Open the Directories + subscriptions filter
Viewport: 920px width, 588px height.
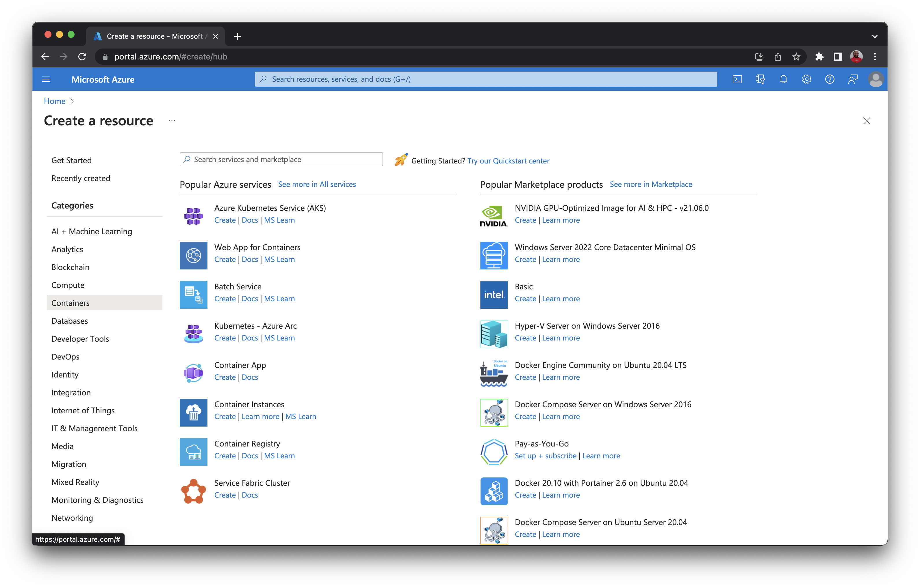click(x=760, y=79)
